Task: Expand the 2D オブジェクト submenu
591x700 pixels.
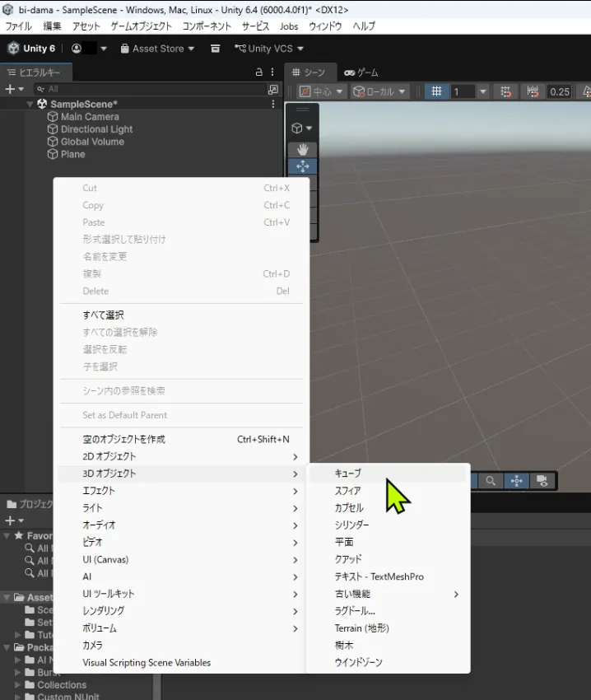Action: pyautogui.click(x=181, y=456)
